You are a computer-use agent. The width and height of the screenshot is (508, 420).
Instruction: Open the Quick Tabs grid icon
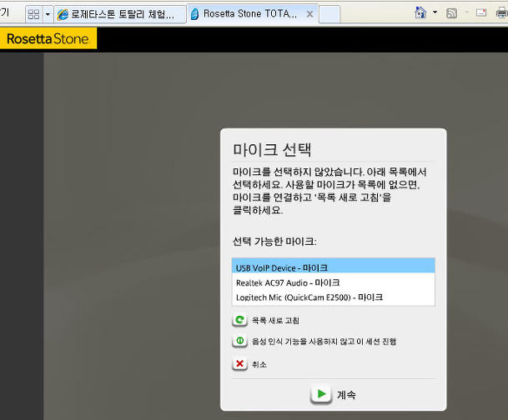coord(33,14)
